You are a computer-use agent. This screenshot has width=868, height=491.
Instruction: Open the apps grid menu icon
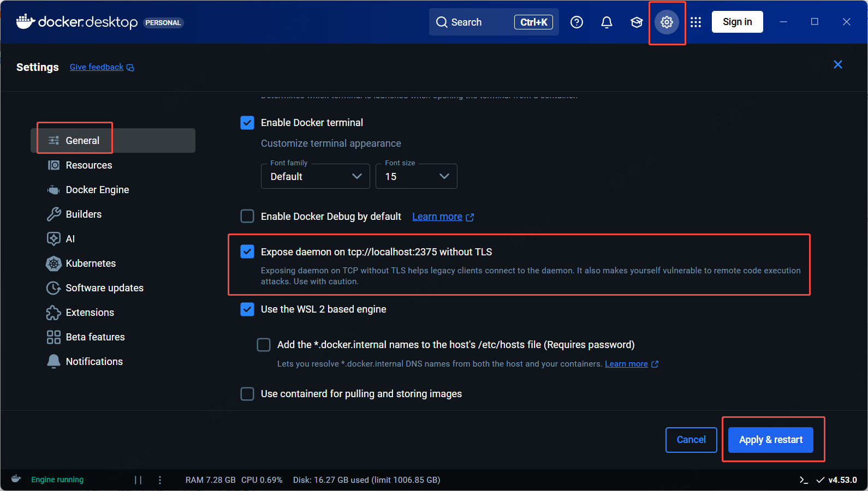click(695, 22)
